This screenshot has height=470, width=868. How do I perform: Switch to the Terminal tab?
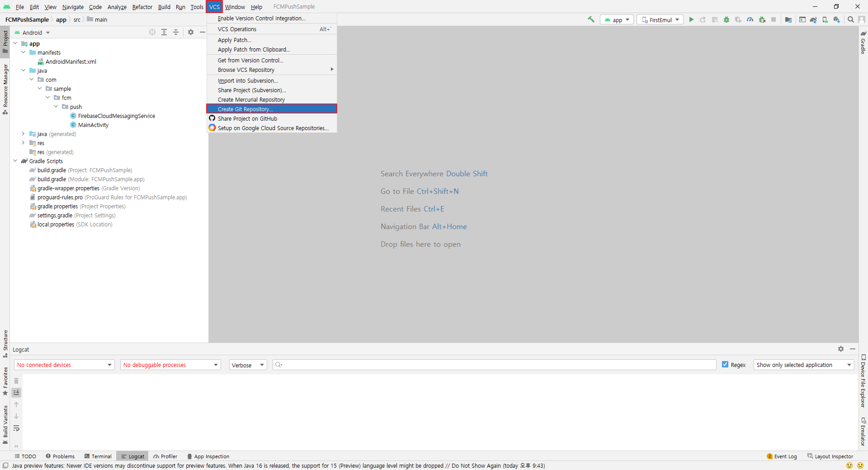click(x=98, y=456)
